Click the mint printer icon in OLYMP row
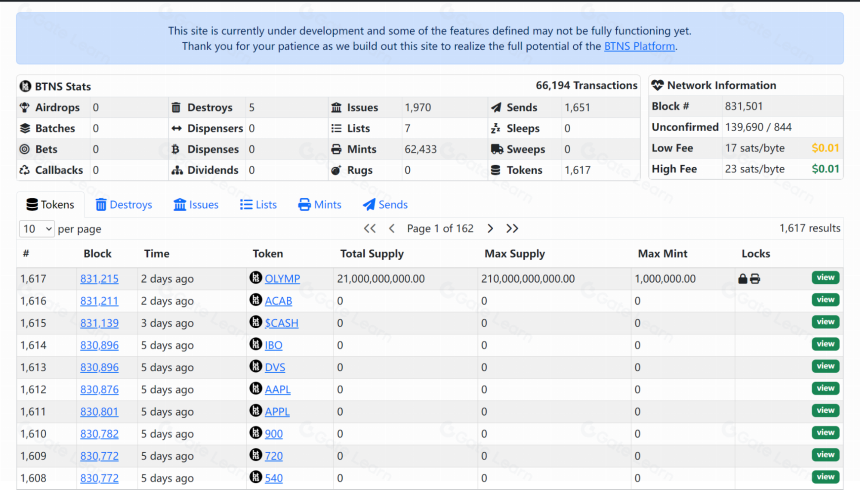 click(x=755, y=279)
